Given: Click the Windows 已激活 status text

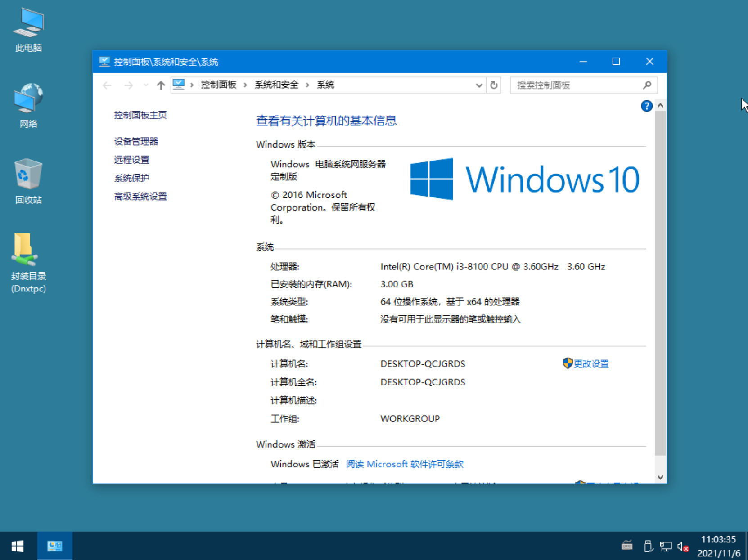Looking at the screenshot, I should (305, 464).
